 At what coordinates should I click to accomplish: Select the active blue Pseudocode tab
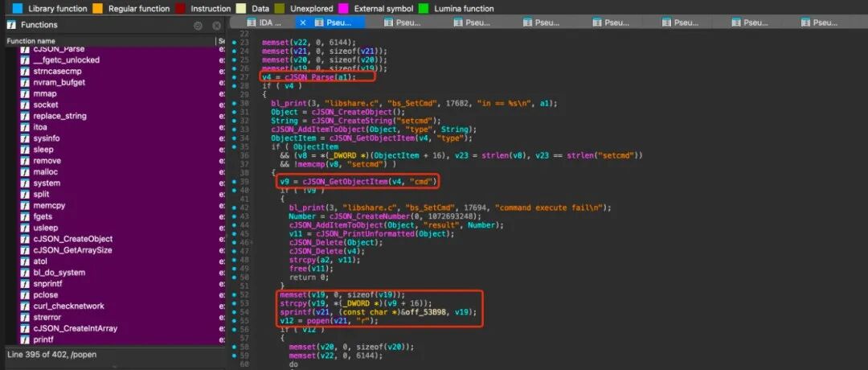(x=330, y=23)
